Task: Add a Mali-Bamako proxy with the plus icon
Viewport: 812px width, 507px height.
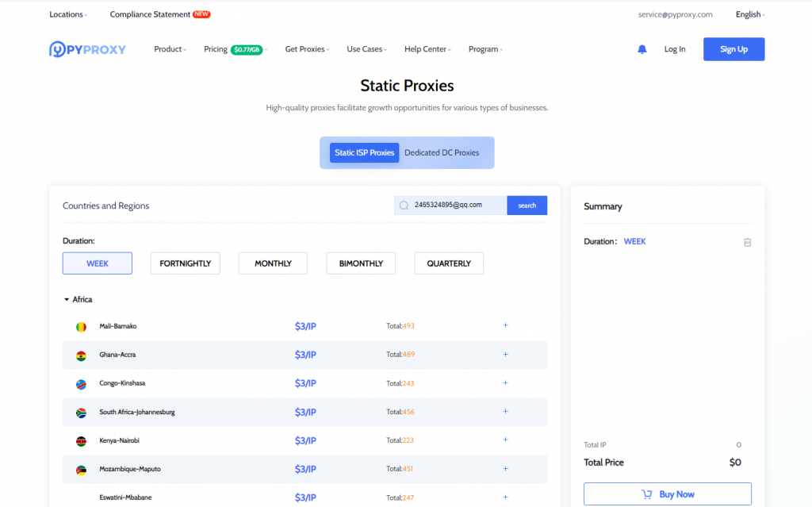Action: 505,325
